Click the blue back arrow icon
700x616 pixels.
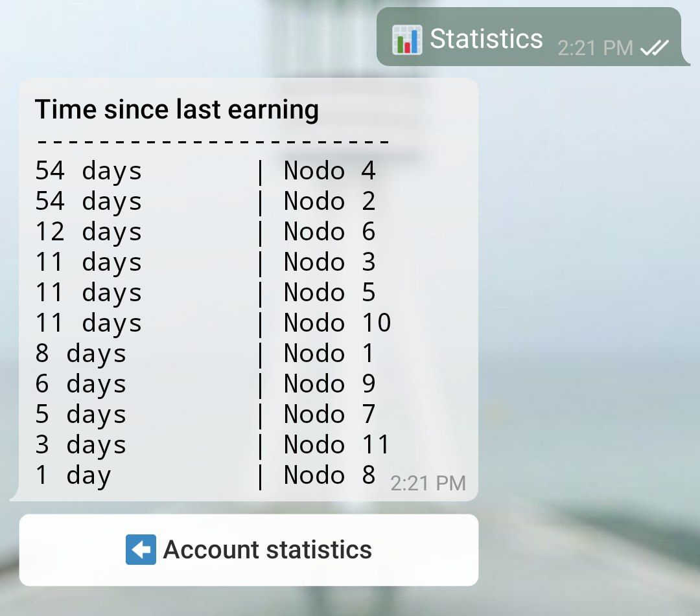coord(141,549)
